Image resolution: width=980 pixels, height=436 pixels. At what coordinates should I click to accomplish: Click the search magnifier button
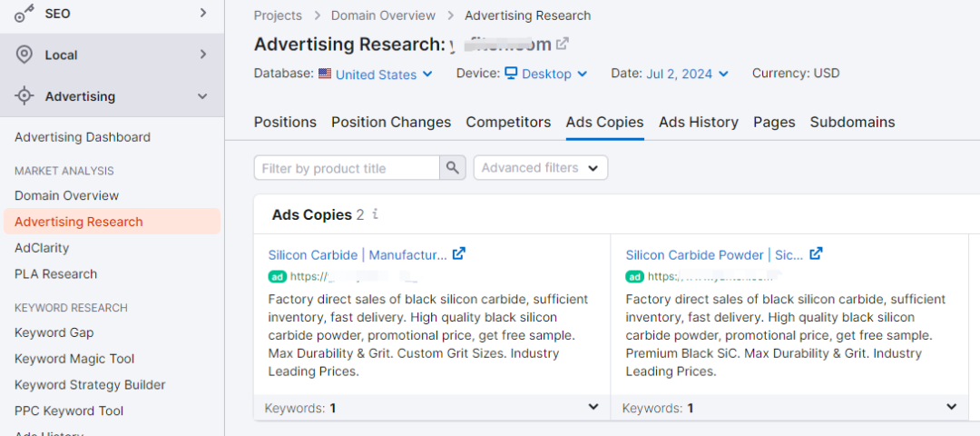tap(452, 168)
